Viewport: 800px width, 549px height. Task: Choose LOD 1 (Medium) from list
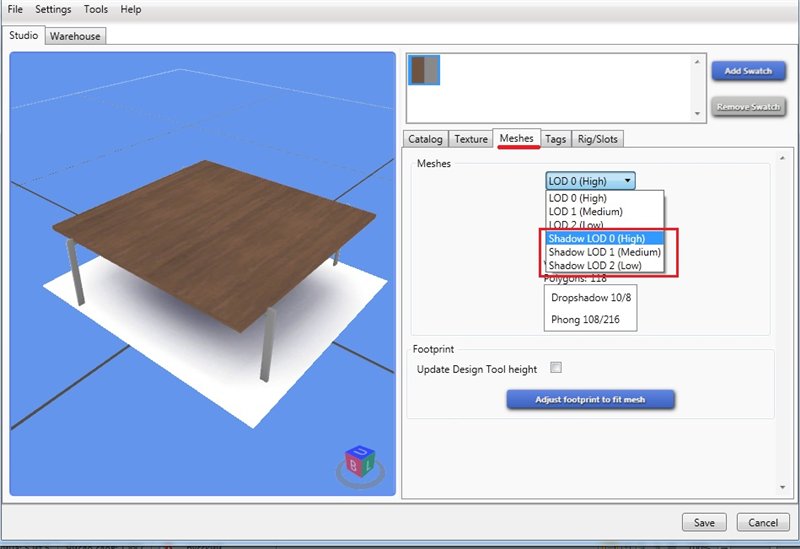[x=585, y=212]
